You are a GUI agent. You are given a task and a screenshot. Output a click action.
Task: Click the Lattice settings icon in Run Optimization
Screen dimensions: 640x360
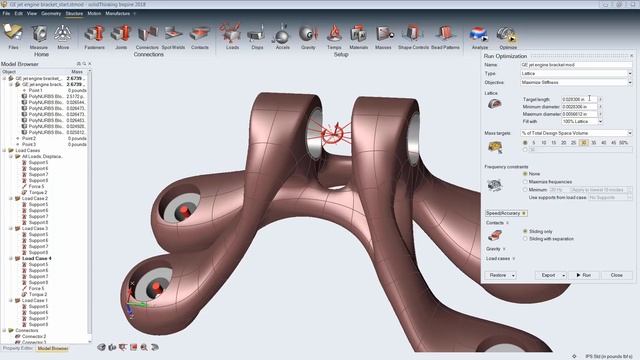(x=495, y=104)
